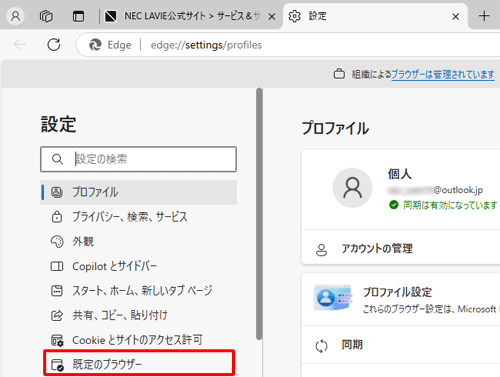Viewport: 500px width, 377px height.
Task: Open the profile account icon in title bar
Action: pyautogui.click(x=16, y=16)
